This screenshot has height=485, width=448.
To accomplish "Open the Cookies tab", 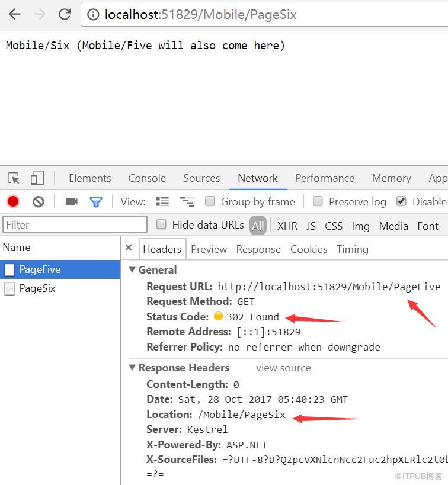I will [309, 249].
